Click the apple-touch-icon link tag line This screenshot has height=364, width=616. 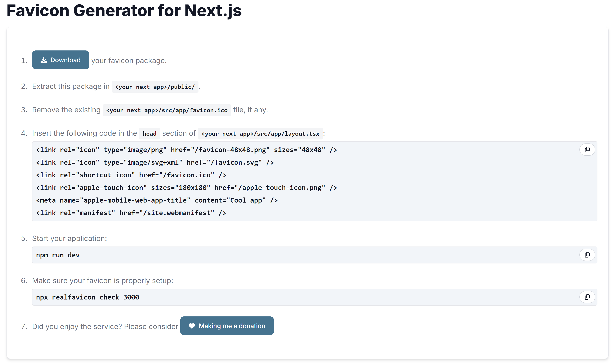click(x=187, y=188)
